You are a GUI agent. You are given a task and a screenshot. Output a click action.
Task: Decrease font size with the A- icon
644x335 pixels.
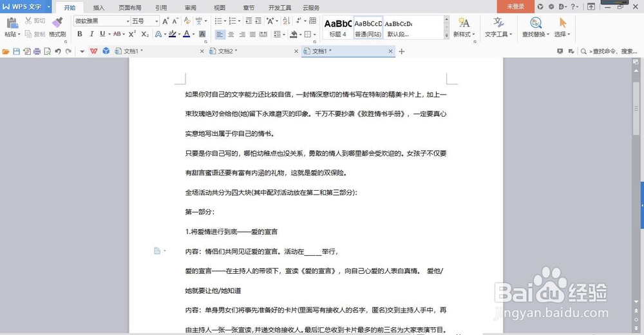click(175, 21)
